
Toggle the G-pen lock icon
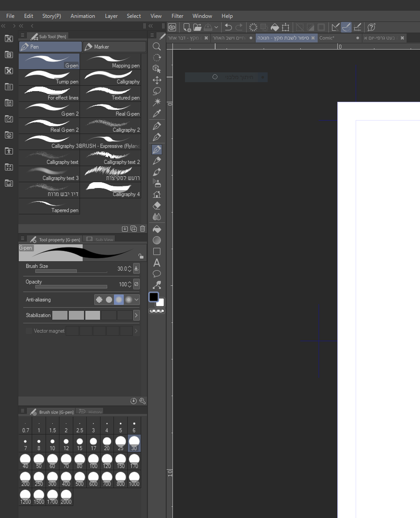tap(141, 256)
